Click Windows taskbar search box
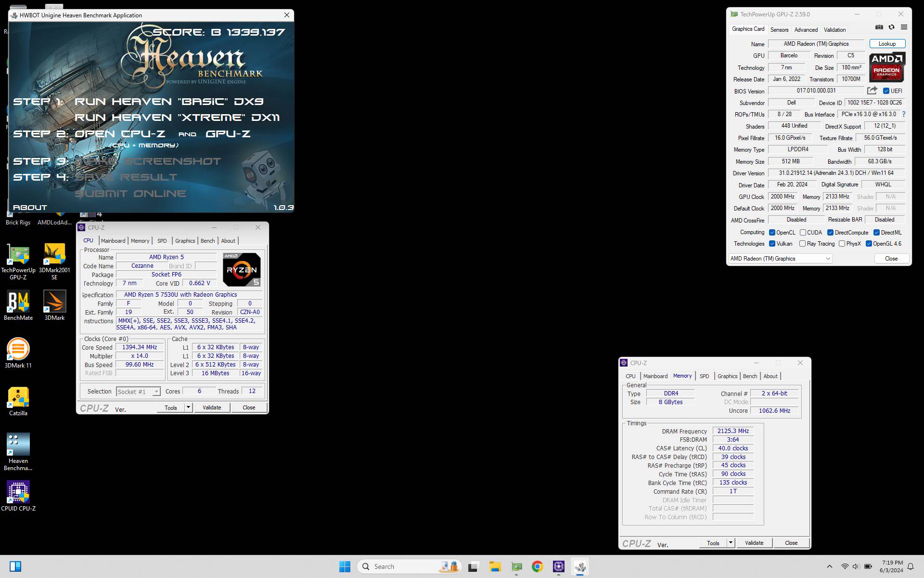 coord(410,566)
